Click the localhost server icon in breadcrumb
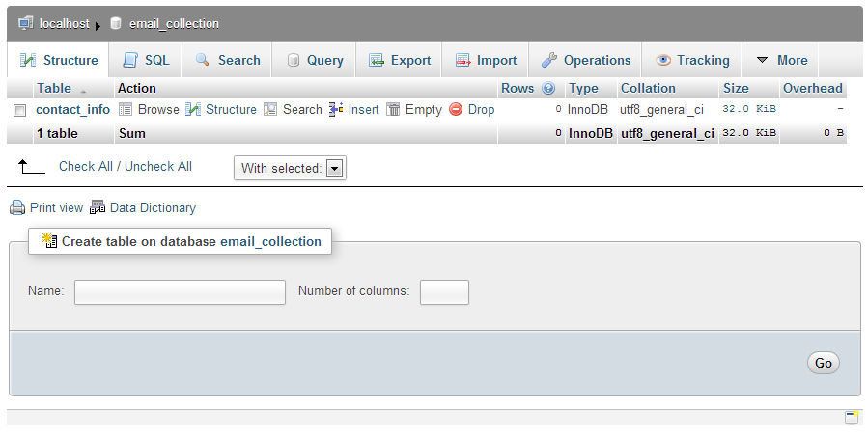868x436 pixels. pyautogui.click(x=25, y=23)
